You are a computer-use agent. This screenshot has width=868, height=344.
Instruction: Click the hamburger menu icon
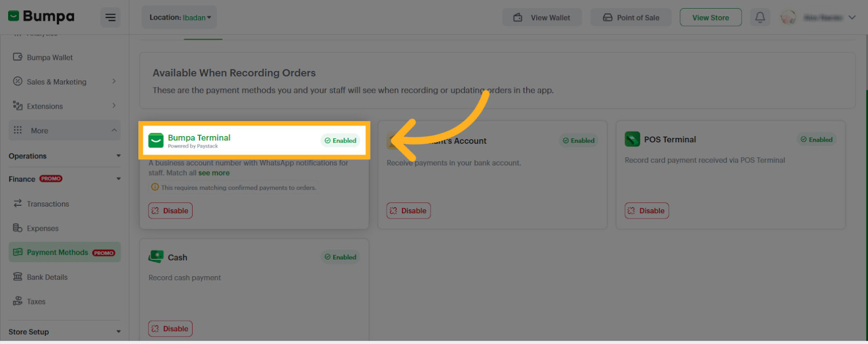110,18
